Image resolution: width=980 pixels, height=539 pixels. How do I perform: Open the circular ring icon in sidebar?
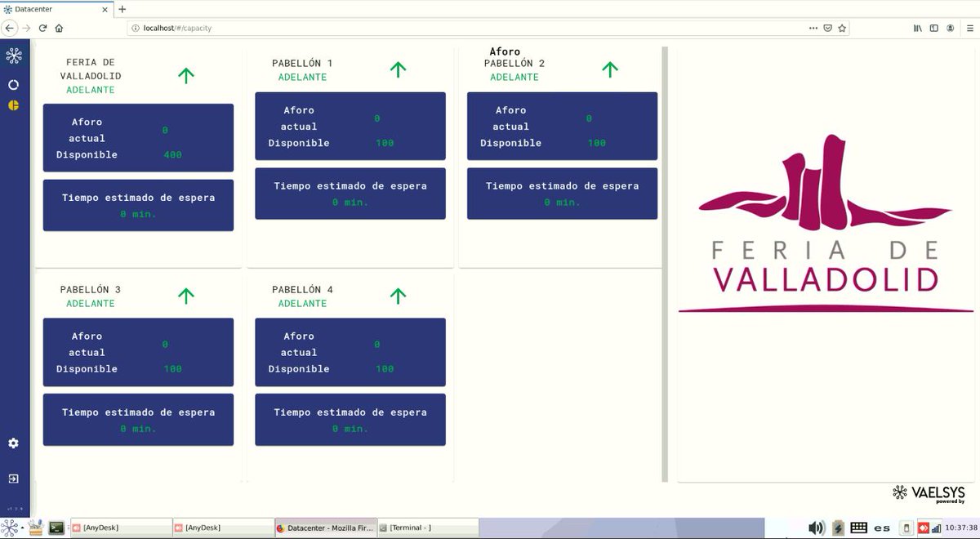tap(13, 85)
